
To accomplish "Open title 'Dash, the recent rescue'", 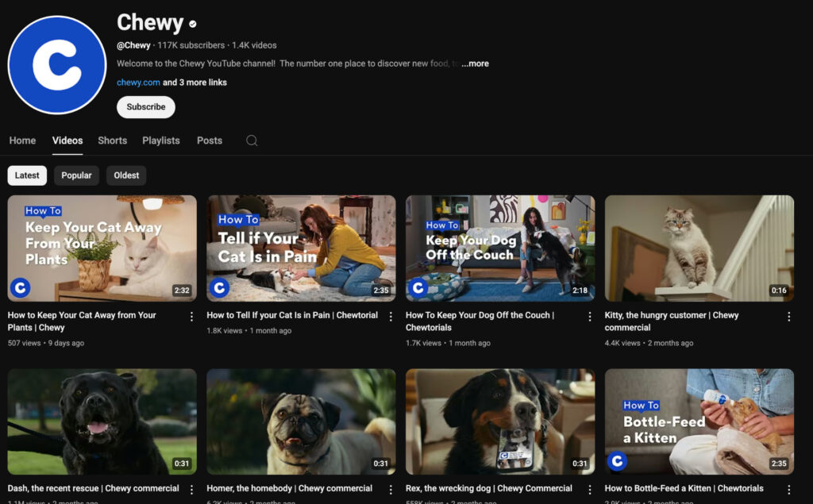I will coord(94,488).
